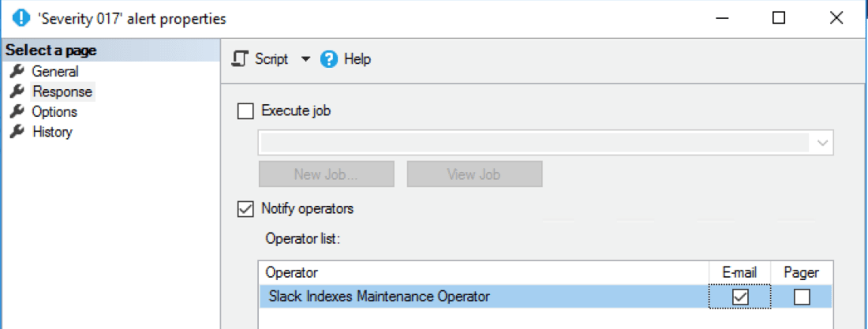
Task: Open the General page
Action: coord(54,72)
